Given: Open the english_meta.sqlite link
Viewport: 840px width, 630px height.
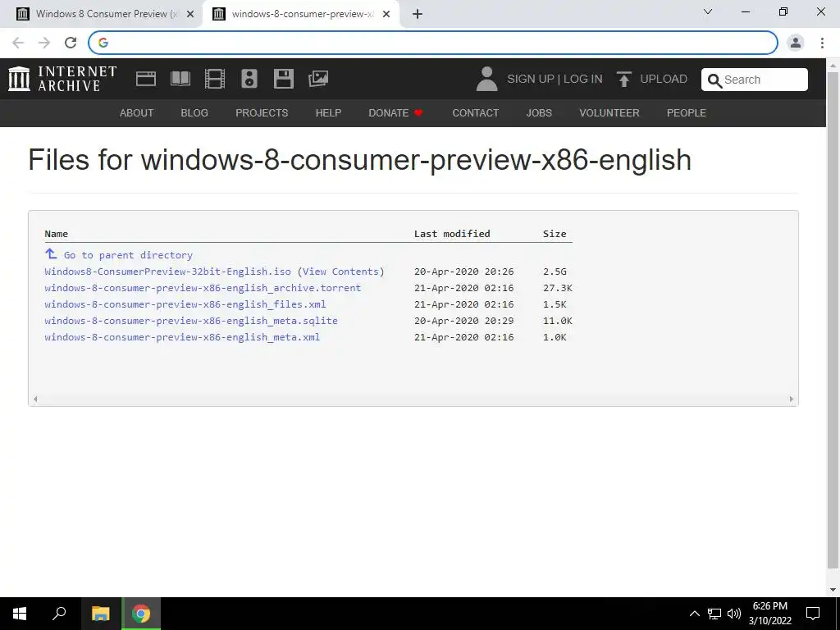Looking at the screenshot, I should coord(191,321).
